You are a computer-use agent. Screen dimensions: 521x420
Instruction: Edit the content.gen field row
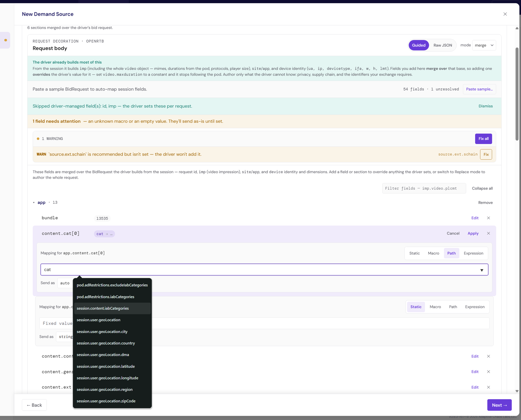pos(475,372)
